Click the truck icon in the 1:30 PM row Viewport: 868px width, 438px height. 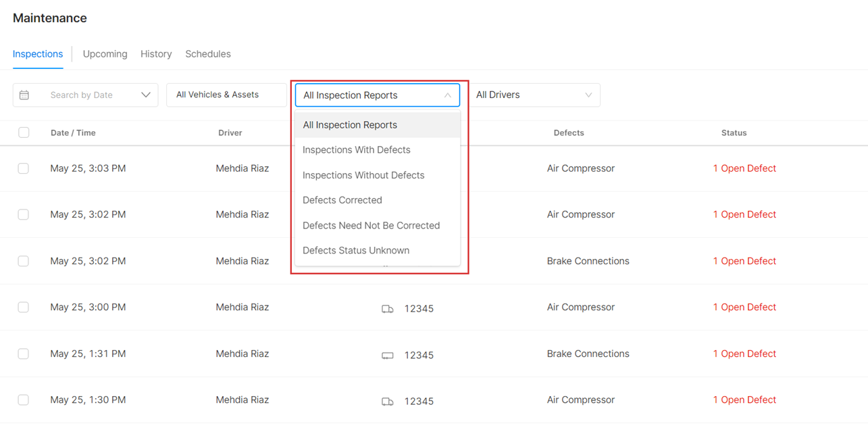(x=388, y=401)
